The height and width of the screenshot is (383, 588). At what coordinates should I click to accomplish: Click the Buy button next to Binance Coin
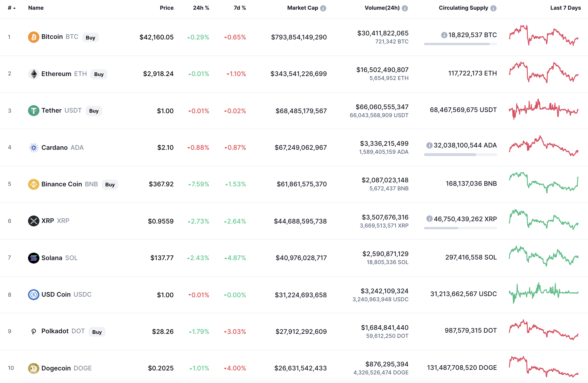(x=110, y=185)
